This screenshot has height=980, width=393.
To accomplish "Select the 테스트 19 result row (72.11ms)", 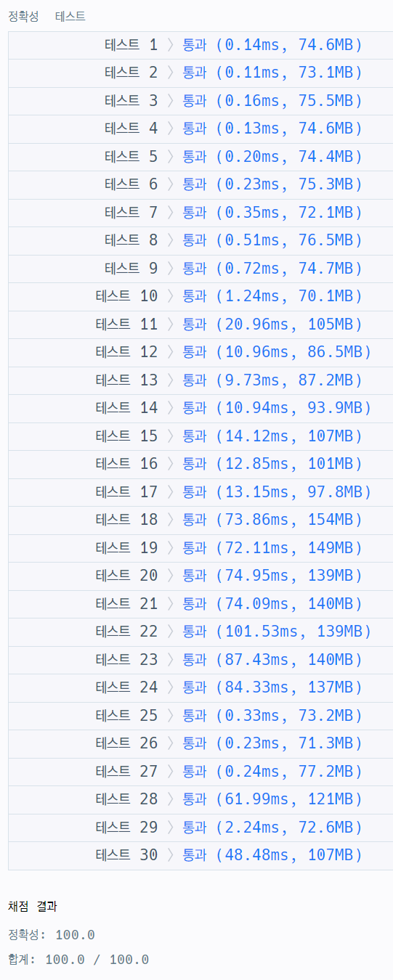I will coord(200,548).
